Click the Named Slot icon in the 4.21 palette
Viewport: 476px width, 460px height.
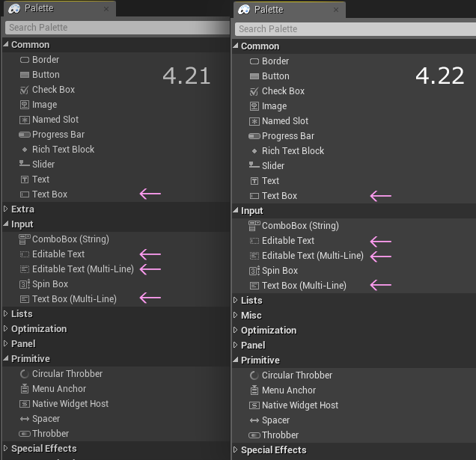25,120
